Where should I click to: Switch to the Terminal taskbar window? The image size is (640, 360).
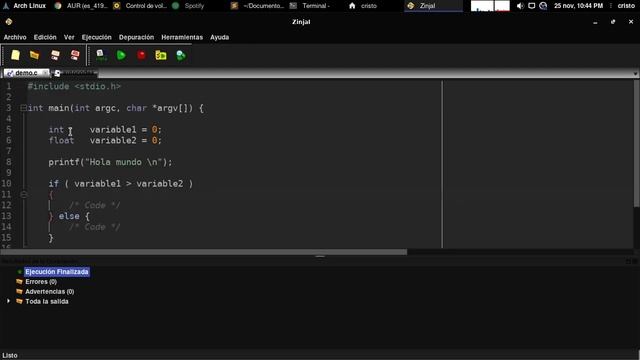pos(310,6)
